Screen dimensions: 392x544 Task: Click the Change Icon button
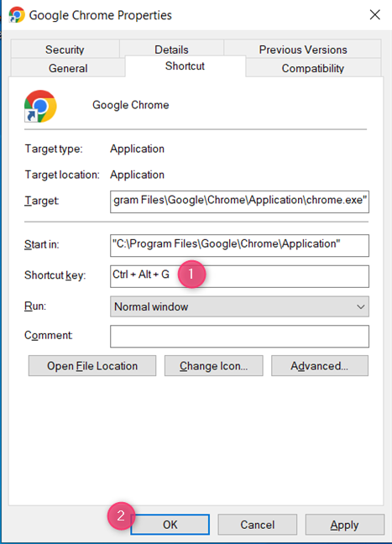[x=214, y=366]
